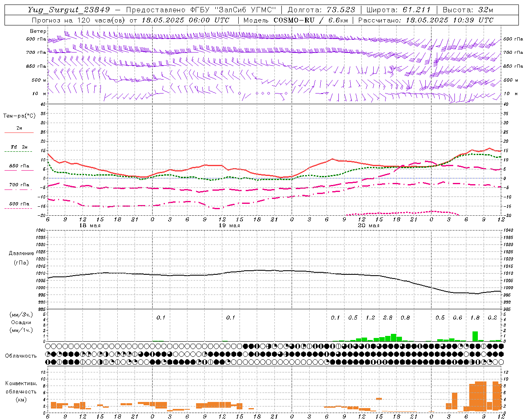Viewport: 525px width, 420px height.
Task: Select the computed timestamp 18.05.2025 10:39 UTC
Action: click(x=450, y=20)
